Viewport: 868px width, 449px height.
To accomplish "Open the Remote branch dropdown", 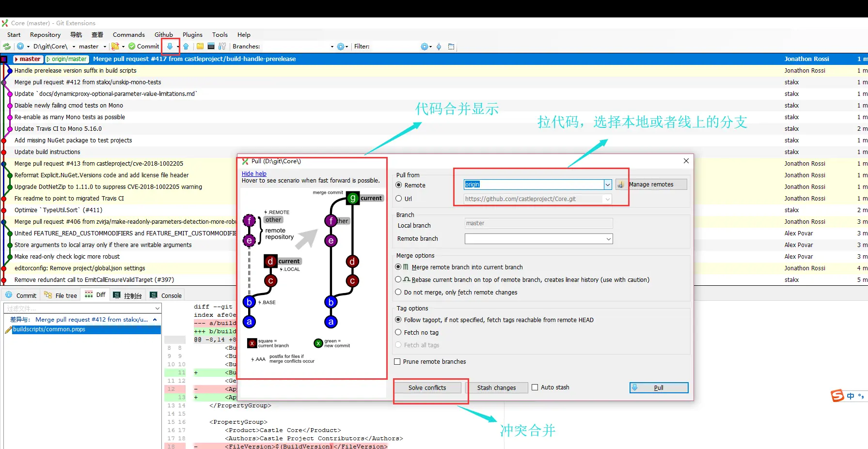I will pyautogui.click(x=608, y=239).
